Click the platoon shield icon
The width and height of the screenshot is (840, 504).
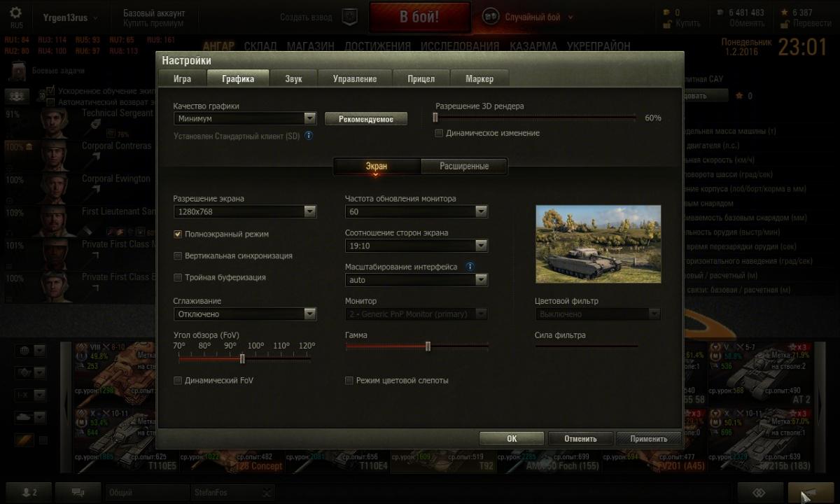pyautogui.click(x=351, y=17)
